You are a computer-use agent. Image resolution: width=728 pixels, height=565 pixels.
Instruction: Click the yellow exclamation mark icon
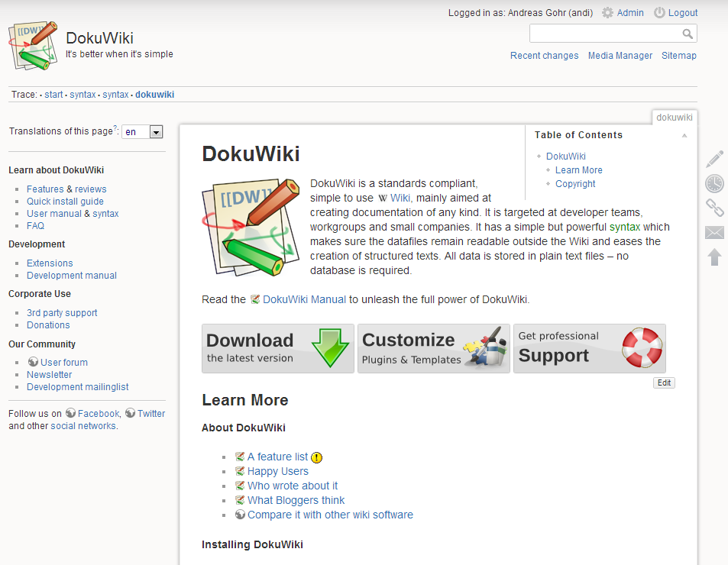317,457
